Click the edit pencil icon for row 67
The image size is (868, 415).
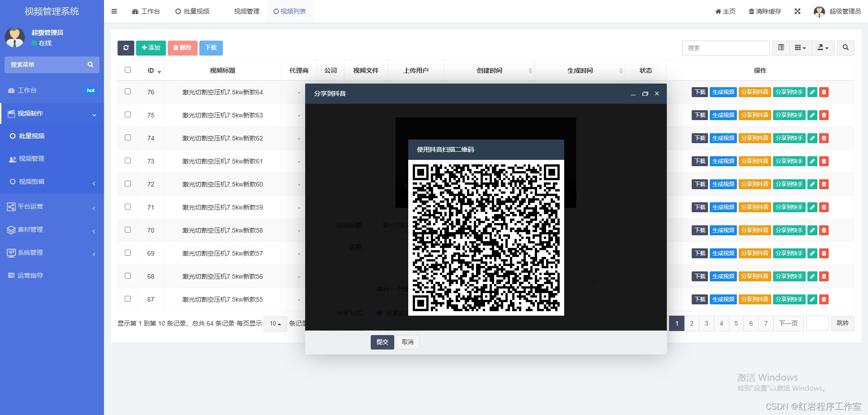click(812, 299)
